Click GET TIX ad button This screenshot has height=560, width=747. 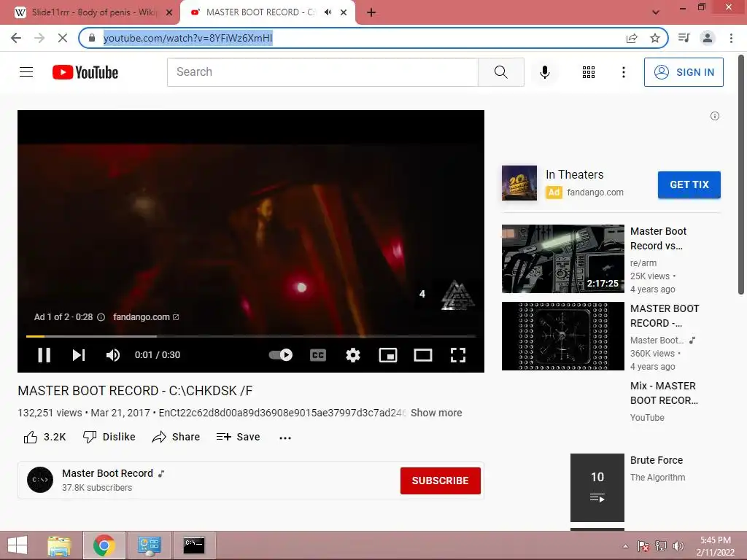pyautogui.click(x=689, y=184)
